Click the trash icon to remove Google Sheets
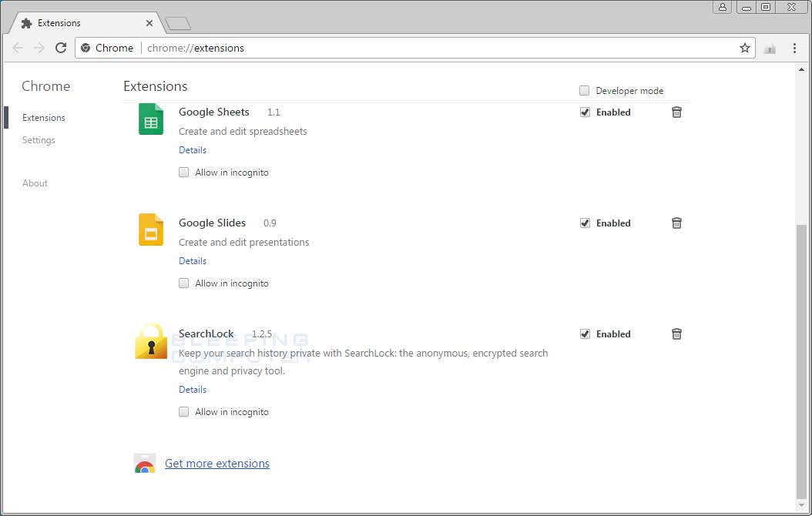This screenshot has width=812, height=516. (676, 112)
